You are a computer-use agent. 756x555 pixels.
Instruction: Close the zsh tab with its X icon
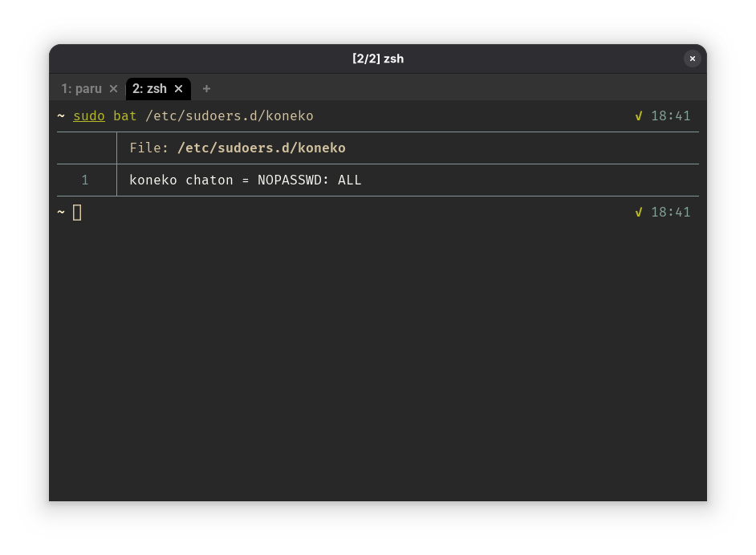178,89
